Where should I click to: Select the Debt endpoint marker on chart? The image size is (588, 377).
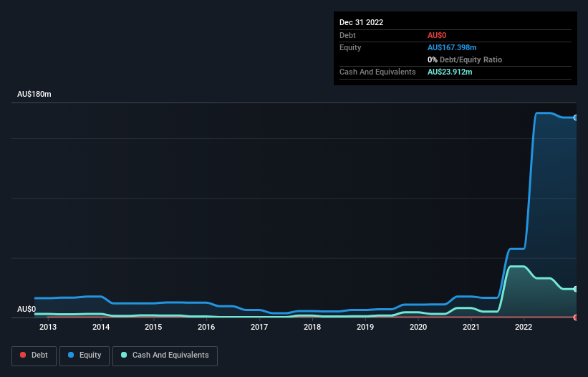pos(576,318)
